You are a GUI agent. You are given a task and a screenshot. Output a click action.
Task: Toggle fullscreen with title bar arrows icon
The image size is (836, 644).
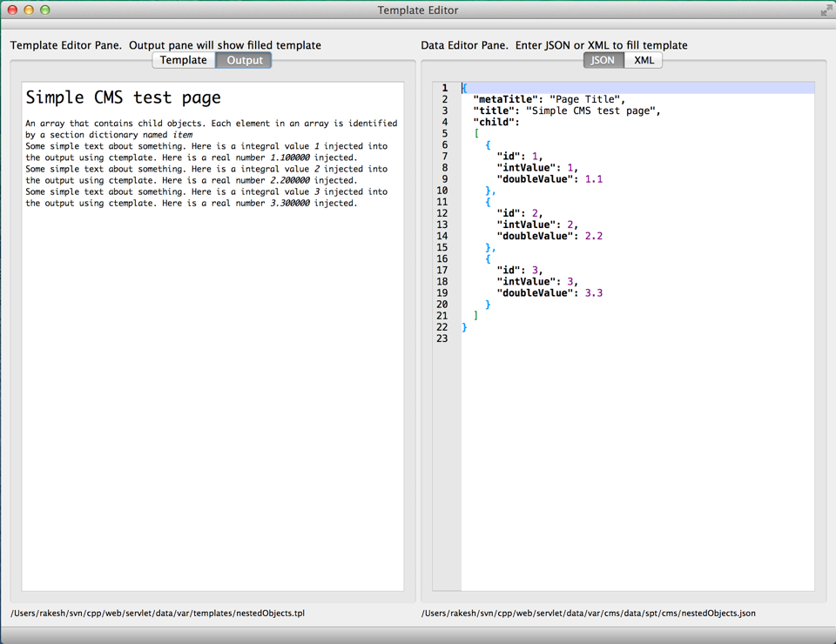(x=826, y=10)
